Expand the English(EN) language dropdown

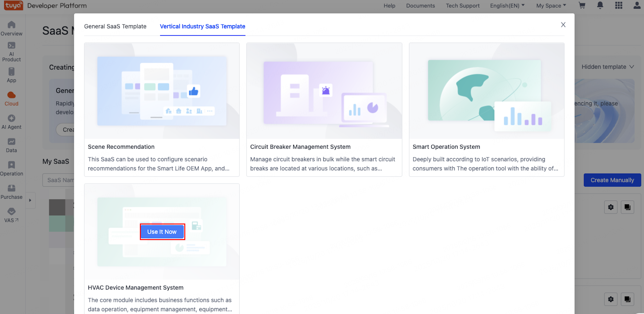507,6
